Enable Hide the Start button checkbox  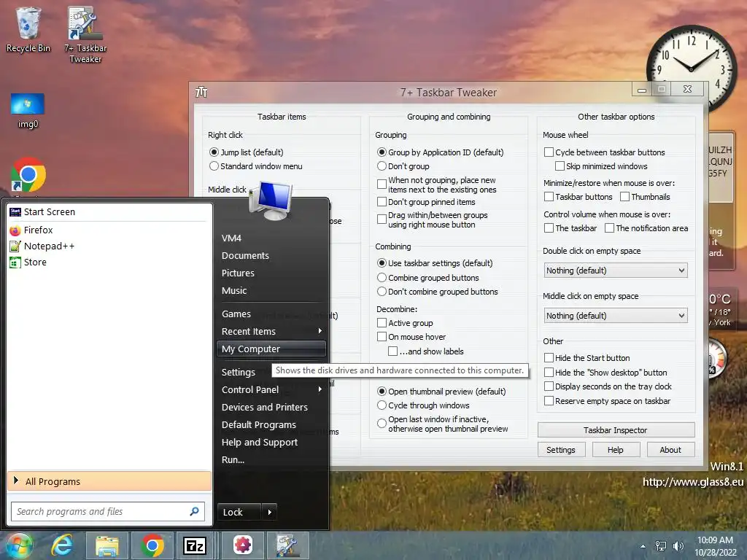pos(549,358)
